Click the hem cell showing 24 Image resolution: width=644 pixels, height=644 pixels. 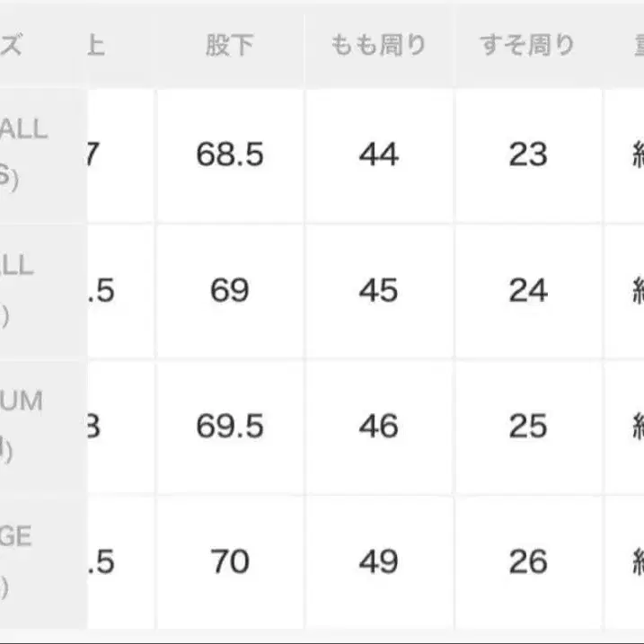point(527,291)
